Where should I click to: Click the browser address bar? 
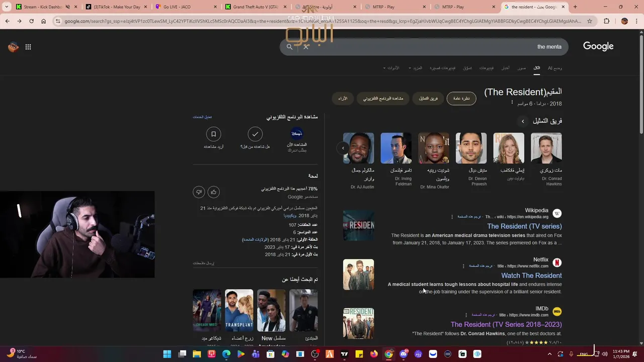[322, 21]
